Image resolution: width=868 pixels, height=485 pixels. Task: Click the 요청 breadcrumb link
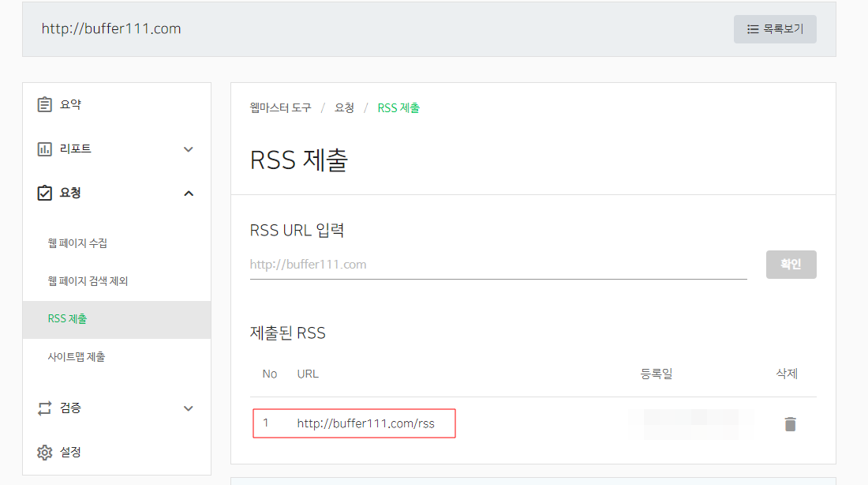coord(342,107)
